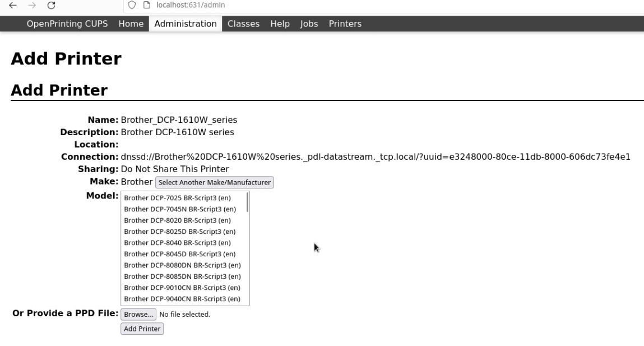The height and width of the screenshot is (346, 644).
Task: Switch to the Administration tab
Action: (186, 24)
